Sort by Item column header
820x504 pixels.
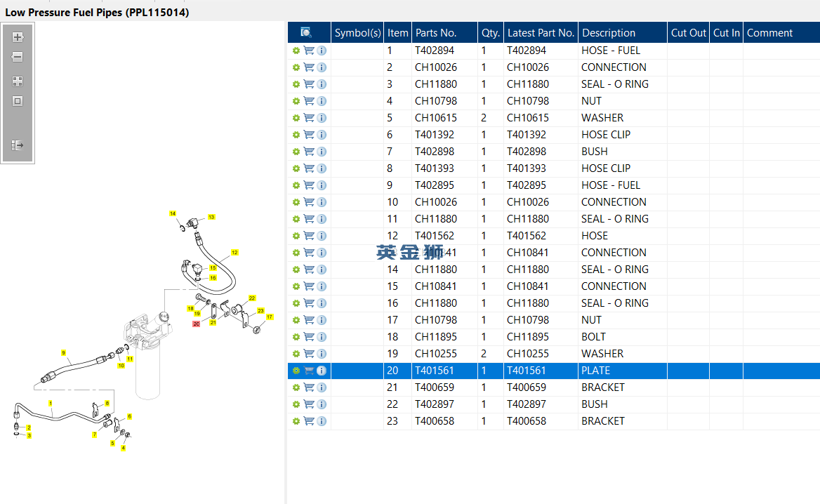tap(397, 32)
